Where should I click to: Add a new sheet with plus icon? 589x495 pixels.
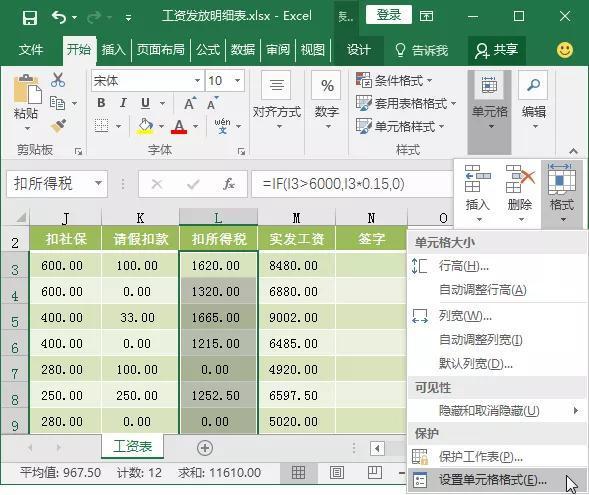click(x=205, y=448)
